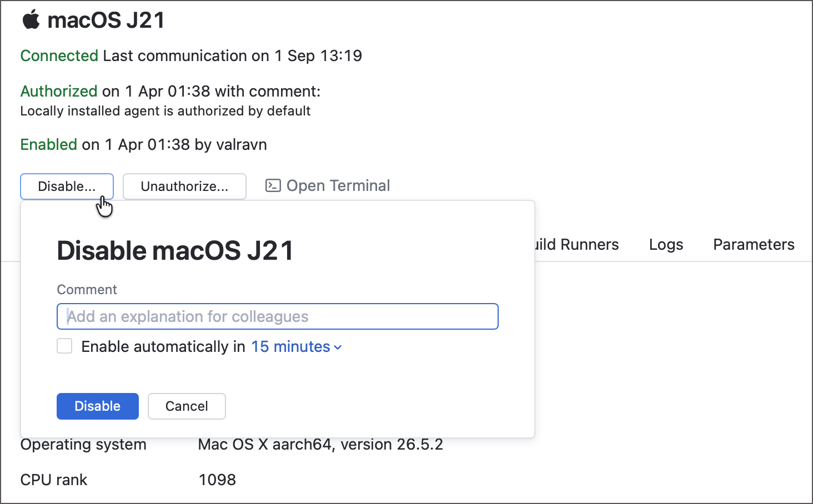Select the CPU rank value 1098

(x=217, y=480)
